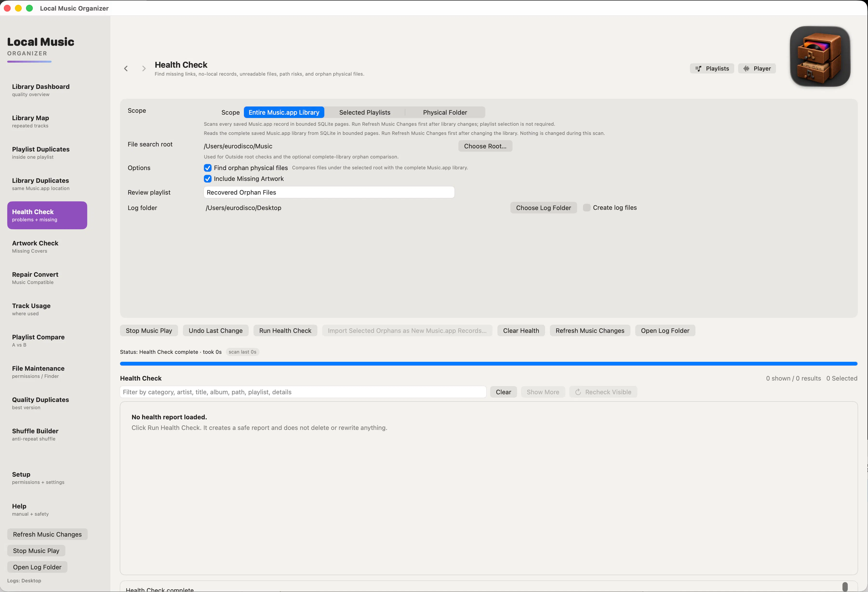Select Health Check sidebar item
The width and height of the screenshot is (868, 592).
[47, 215]
